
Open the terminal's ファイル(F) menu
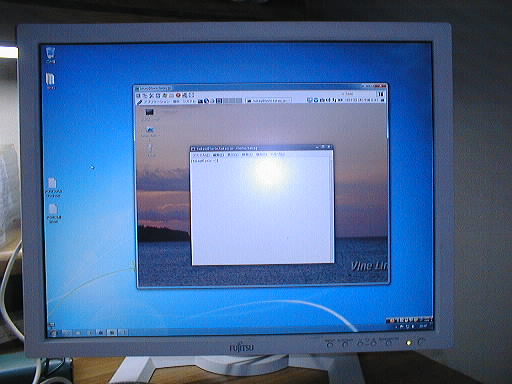click(x=201, y=155)
